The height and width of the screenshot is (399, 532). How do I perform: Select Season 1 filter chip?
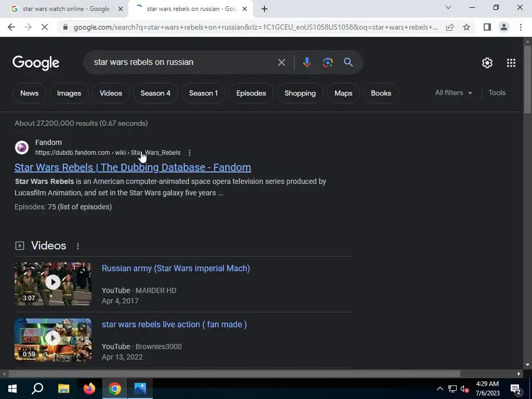coord(203,93)
